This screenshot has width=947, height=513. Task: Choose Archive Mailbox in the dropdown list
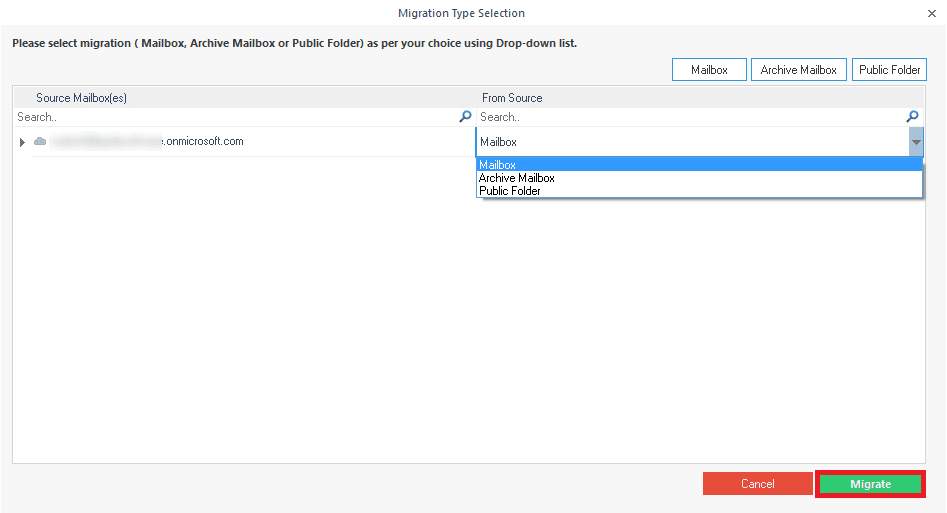[x=516, y=178]
